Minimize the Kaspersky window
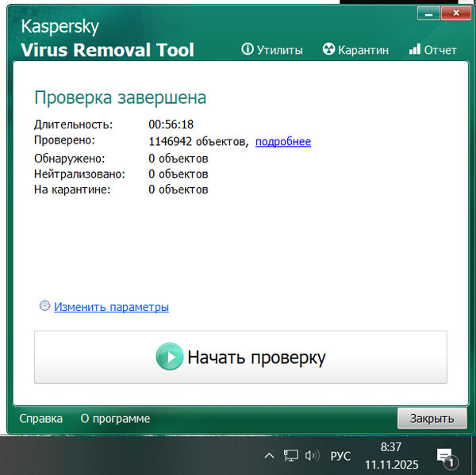 click(x=428, y=13)
